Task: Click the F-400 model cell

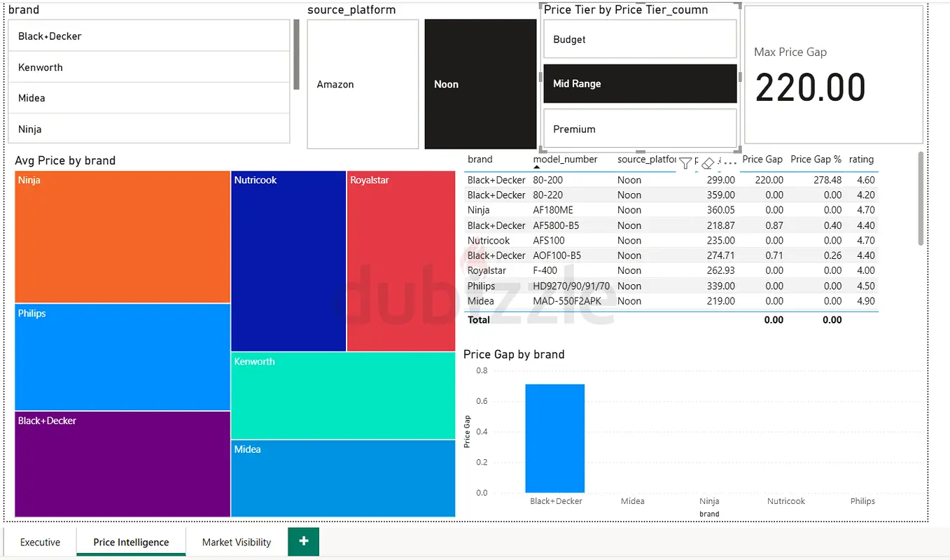Action: point(545,270)
